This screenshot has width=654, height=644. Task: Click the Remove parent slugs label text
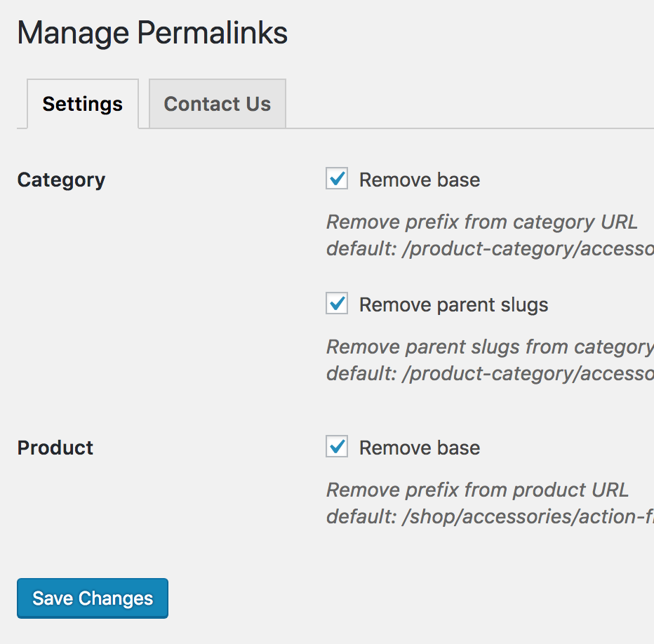click(454, 305)
